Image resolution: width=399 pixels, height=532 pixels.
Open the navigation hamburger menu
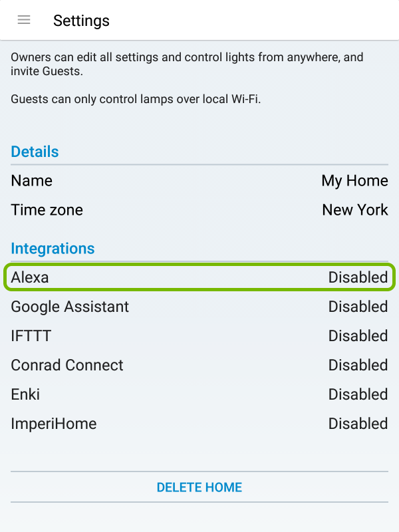[24, 20]
